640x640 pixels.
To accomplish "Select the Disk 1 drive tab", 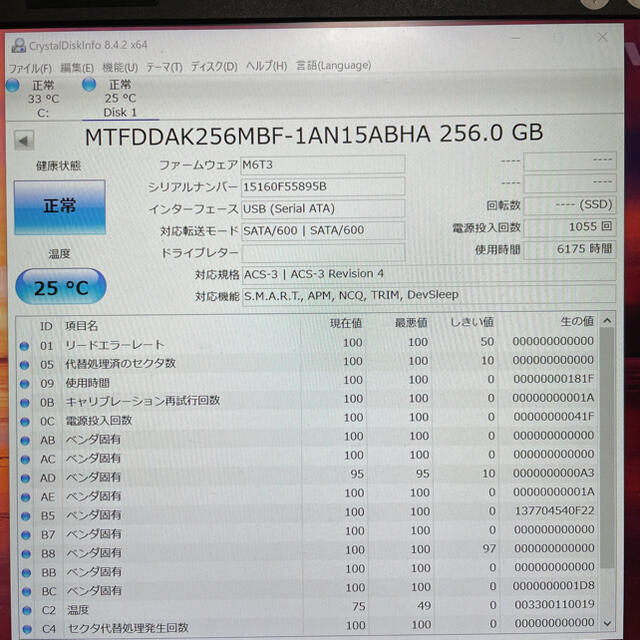I will 120,98.
